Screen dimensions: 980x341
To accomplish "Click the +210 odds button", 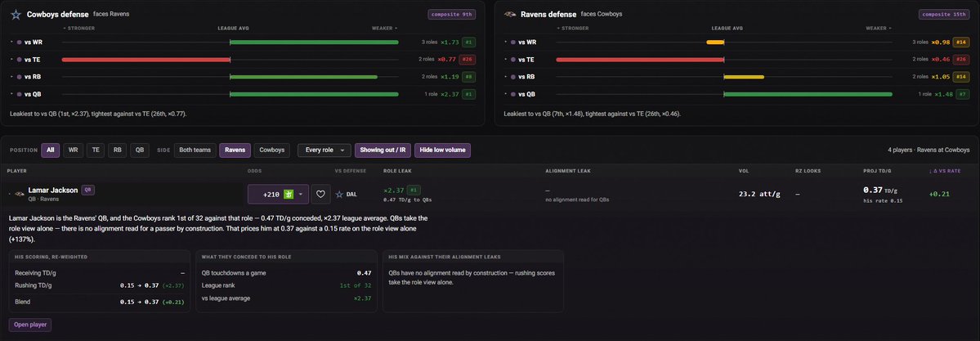I will 278,195.
